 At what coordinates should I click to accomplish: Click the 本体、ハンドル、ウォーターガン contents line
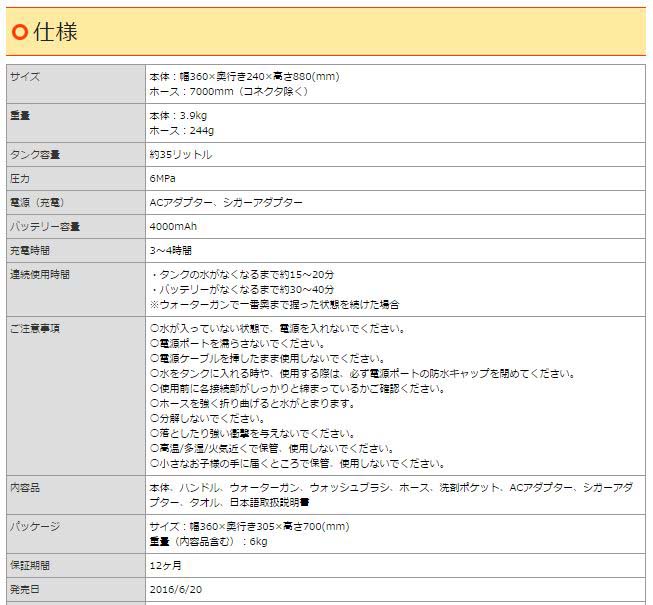pyautogui.click(x=391, y=488)
